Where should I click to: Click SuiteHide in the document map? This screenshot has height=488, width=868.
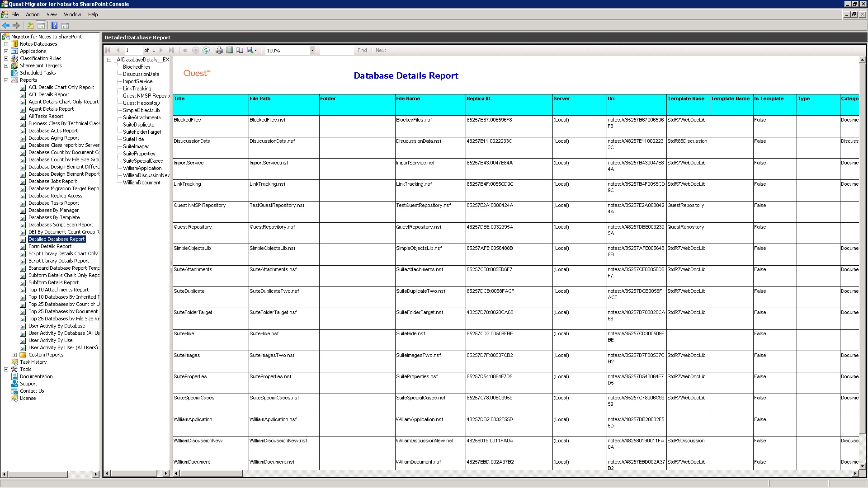coord(133,139)
